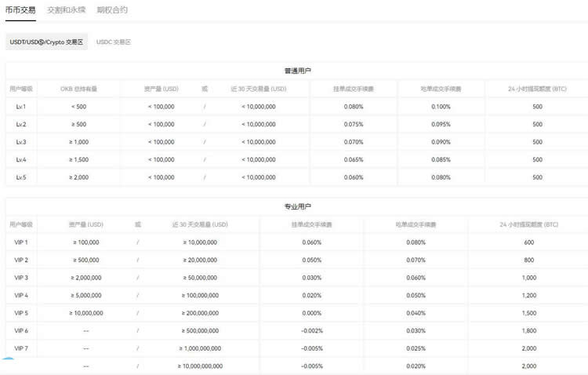Screen dimensions: 588x375
Task: Click the -0.002% maker fee for VIP 6
Action: click(x=312, y=330)
